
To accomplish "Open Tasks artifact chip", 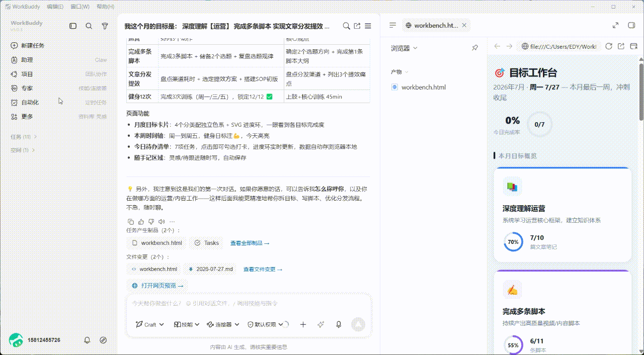I will [x=207, y=243].
